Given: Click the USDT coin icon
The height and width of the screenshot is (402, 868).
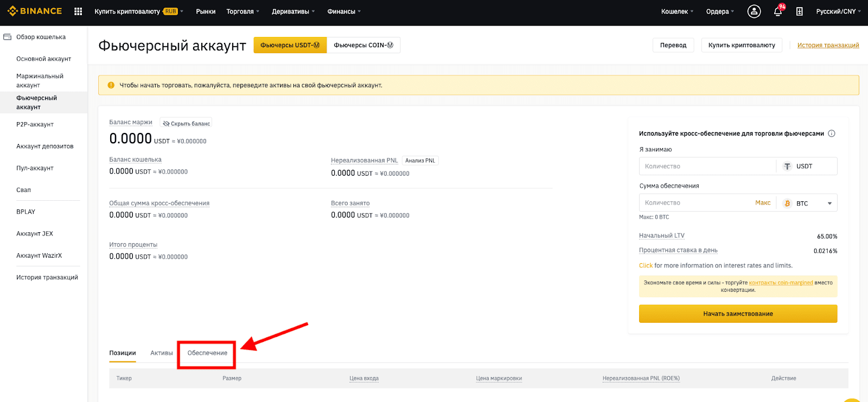Looking at the screenshot, I should pos(787,167).
